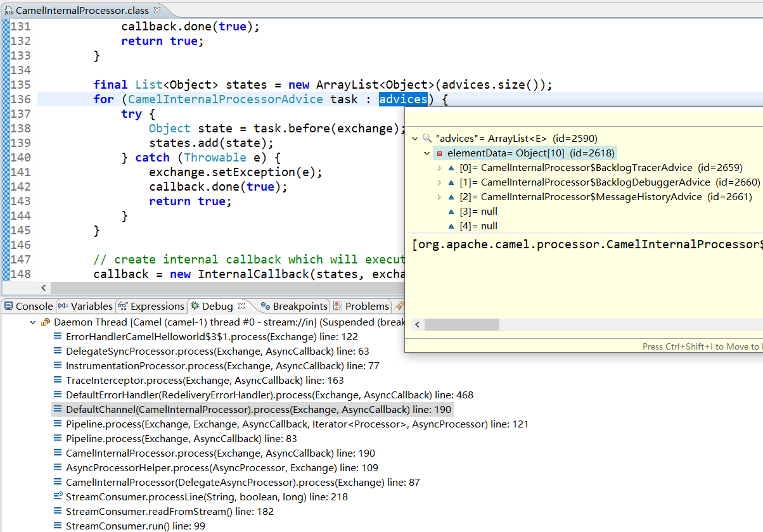Close the CamelInternalProcessor.class editor tab
763x532 pixels.
157,10
